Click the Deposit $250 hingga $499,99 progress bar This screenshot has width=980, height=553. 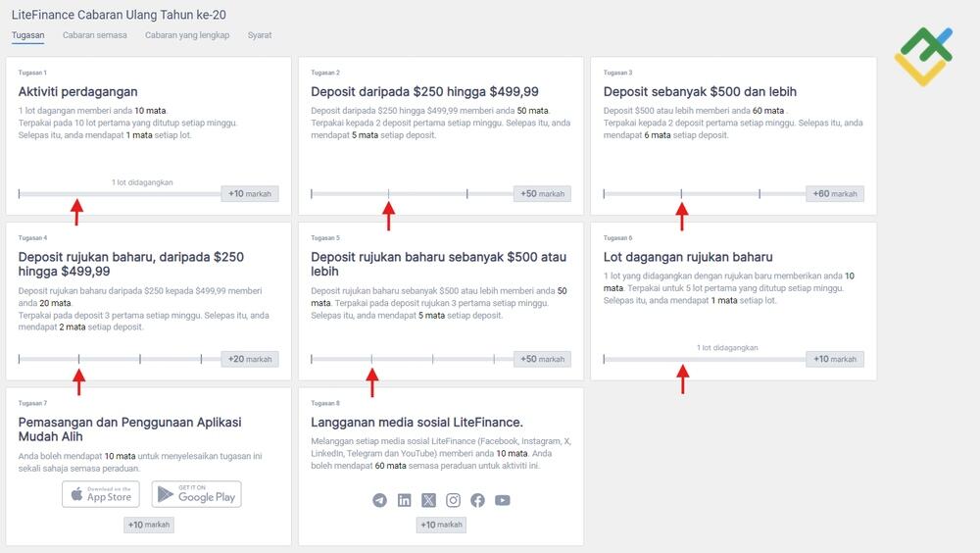point(412,194)
